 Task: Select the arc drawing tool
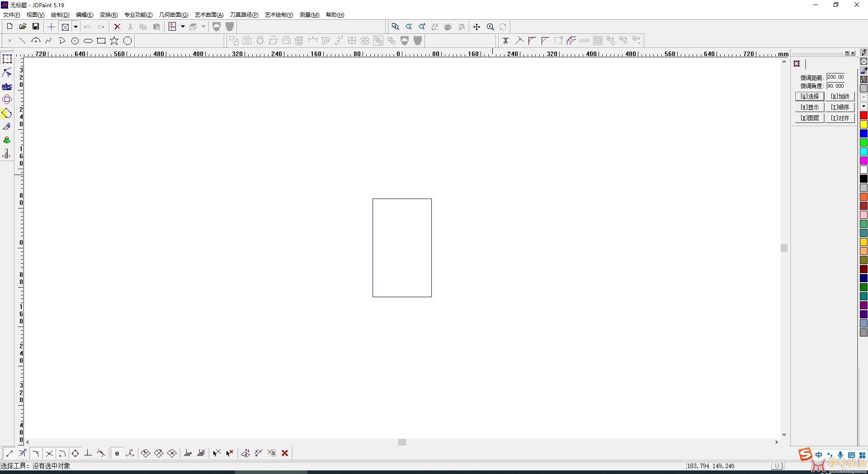(x=36, y=41)
